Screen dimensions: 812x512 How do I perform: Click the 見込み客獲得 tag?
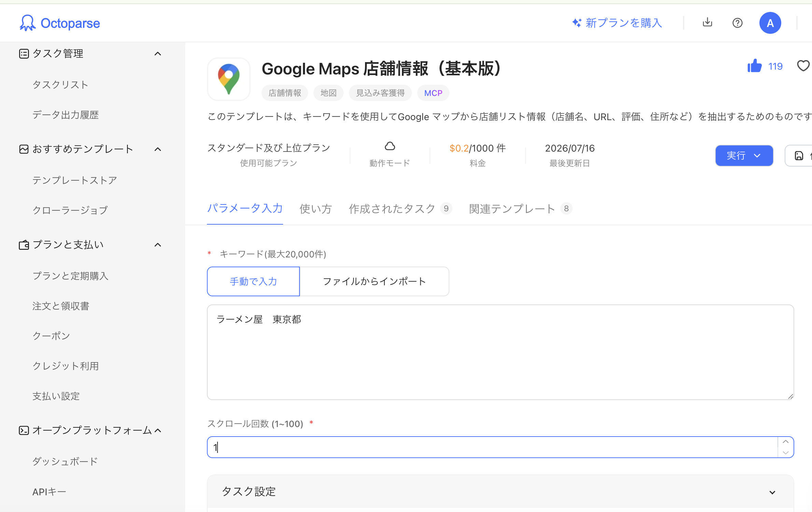(380, 93)
